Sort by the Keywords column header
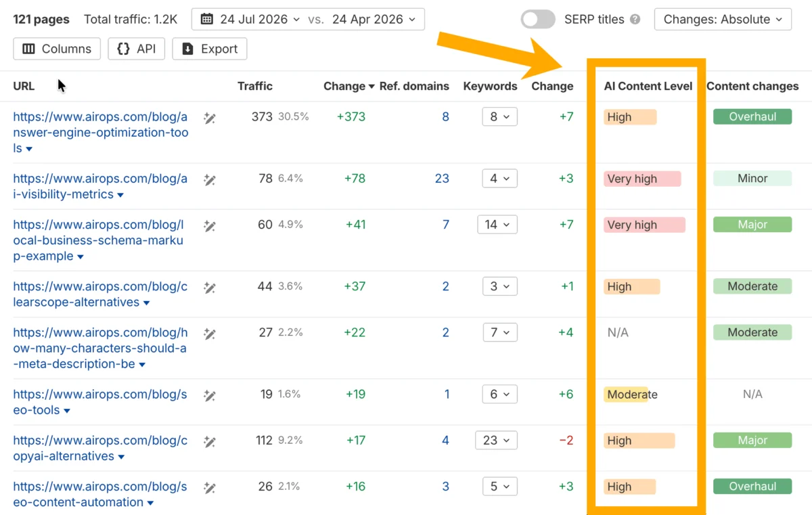The width and height of the screenshot is (812, 515). [490, 86]
